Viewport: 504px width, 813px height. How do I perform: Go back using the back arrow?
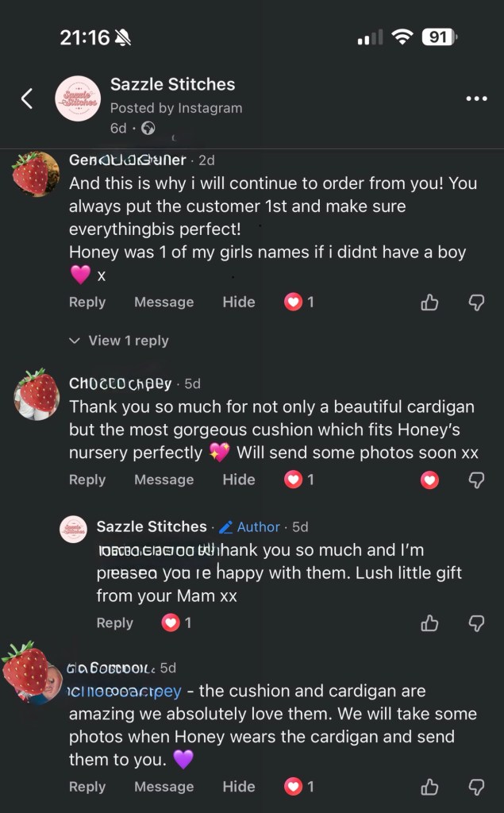(x=27, y=98)
